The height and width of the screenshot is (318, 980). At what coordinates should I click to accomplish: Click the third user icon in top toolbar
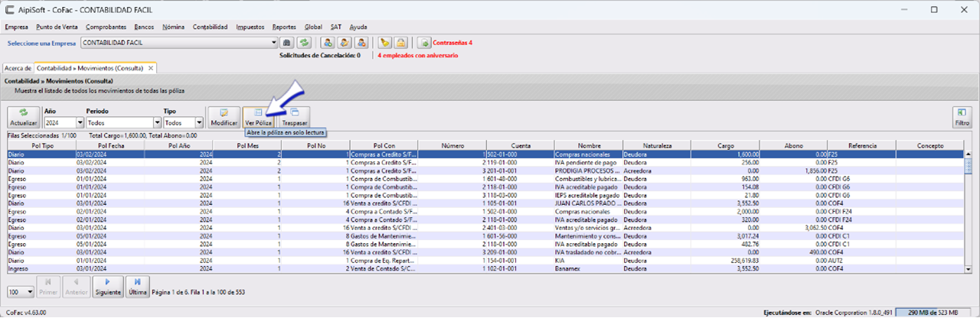click(361, 43)
